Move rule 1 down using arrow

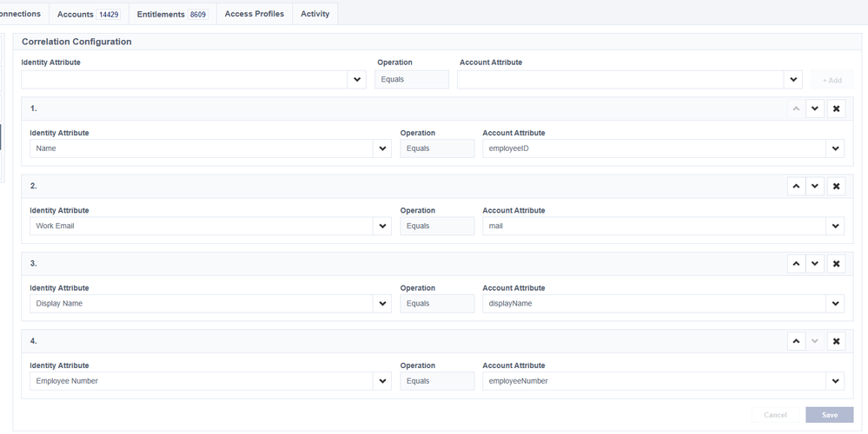pyautogui.click(x=815, y=108)
